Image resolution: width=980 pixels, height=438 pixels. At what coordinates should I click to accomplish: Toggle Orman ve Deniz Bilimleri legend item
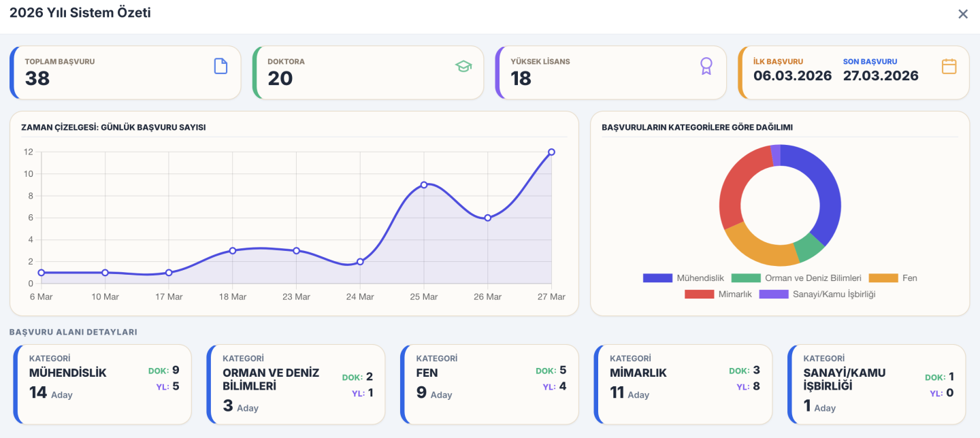pyautogui.click(x=796, y=278)
